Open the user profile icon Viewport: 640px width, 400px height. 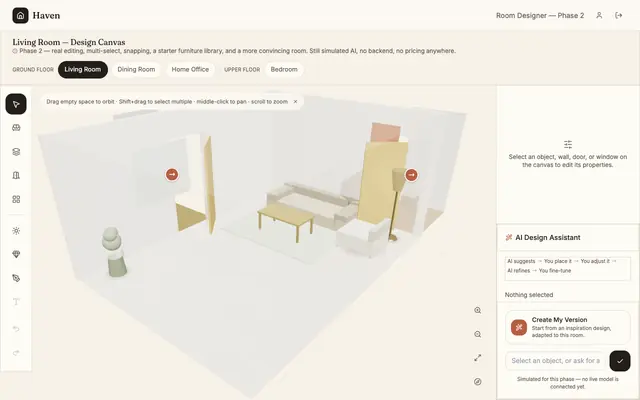point(599,16)
